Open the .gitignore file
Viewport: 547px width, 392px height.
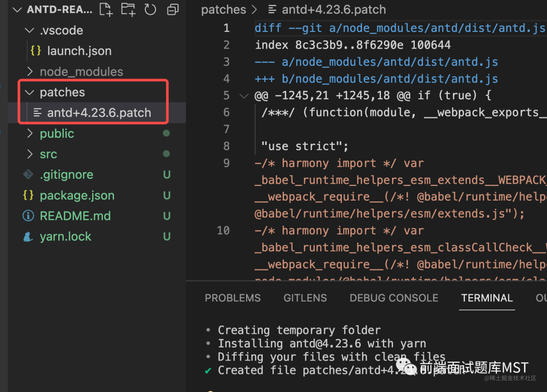coord(67,174)
